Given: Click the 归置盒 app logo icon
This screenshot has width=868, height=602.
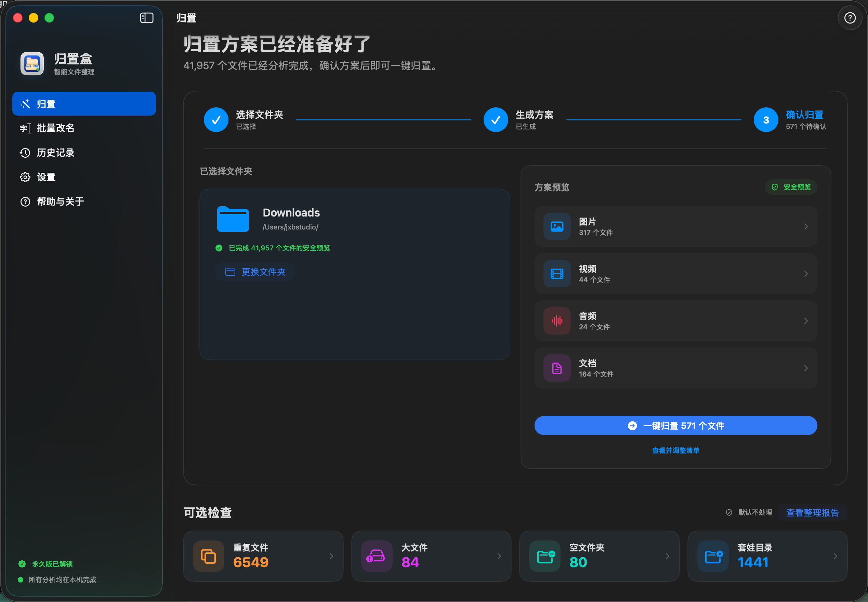Looking at the screenshot, I should (32, 63).
